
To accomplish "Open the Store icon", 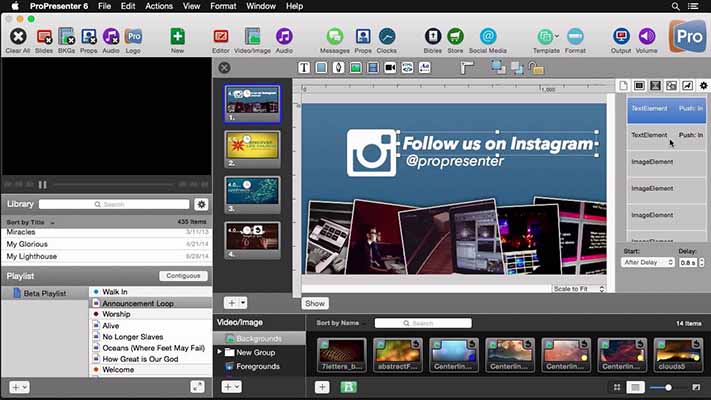I will (x=455, y=37).
